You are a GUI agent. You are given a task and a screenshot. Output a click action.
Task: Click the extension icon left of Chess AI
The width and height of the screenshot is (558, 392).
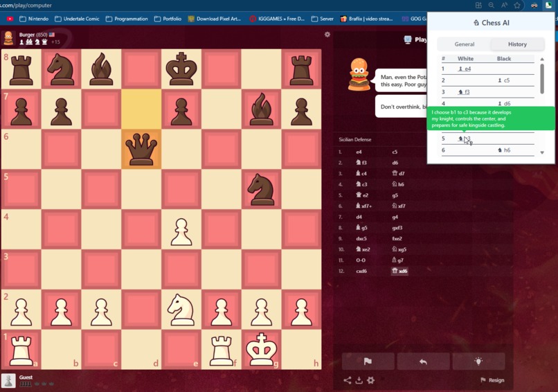coord(534,6)
